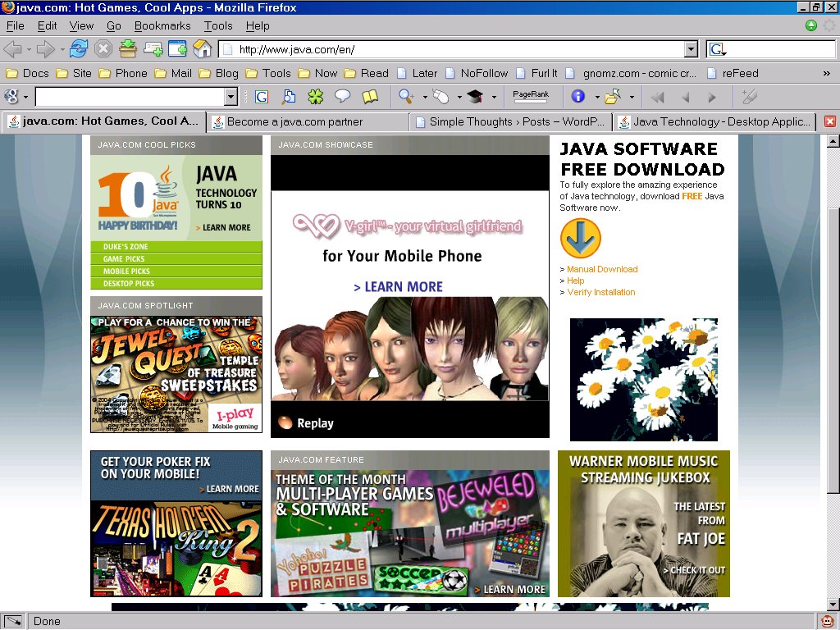
Task: Click the previous result triangle on Google toolbar
Action: (685, 97)
